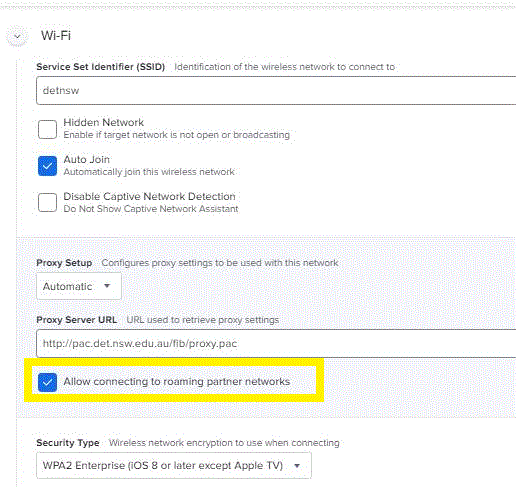Click the Security Type label
Viewport: 516px width, 487px height.
pyautogui.click(x=68, y=443)
